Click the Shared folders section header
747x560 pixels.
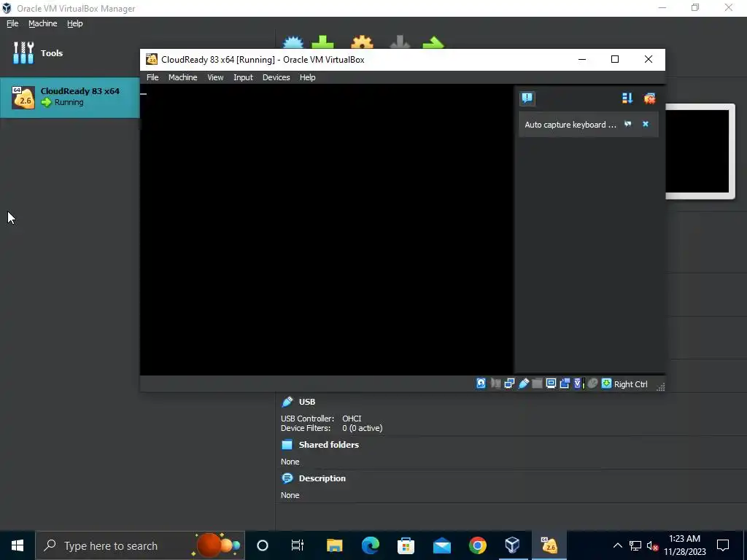coord(329,445)
